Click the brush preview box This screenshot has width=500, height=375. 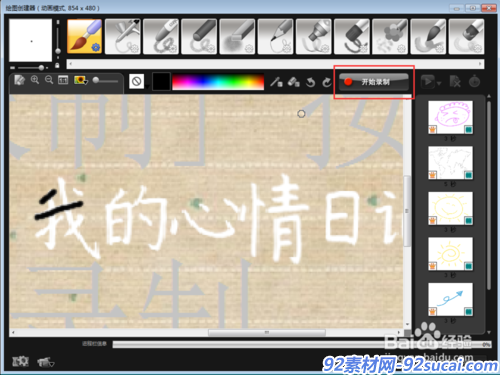click(31, 40)
